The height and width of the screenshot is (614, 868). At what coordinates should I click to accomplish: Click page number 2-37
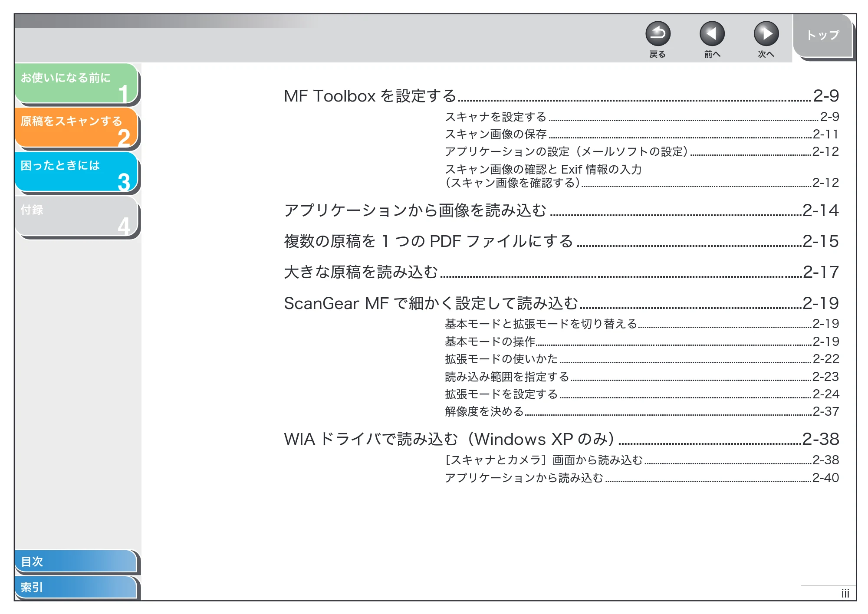point(825,411)
